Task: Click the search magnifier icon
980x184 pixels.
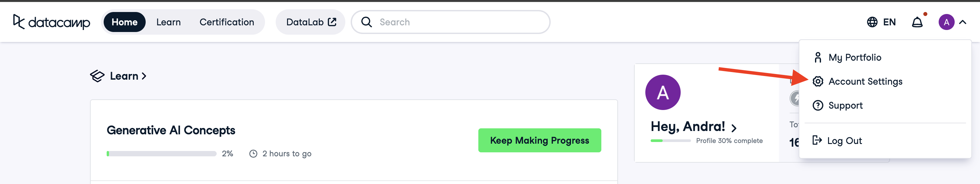Action: [366, 22]
